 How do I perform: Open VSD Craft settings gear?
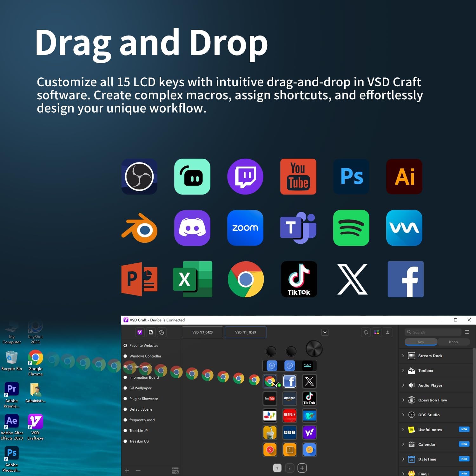point(162,332)
